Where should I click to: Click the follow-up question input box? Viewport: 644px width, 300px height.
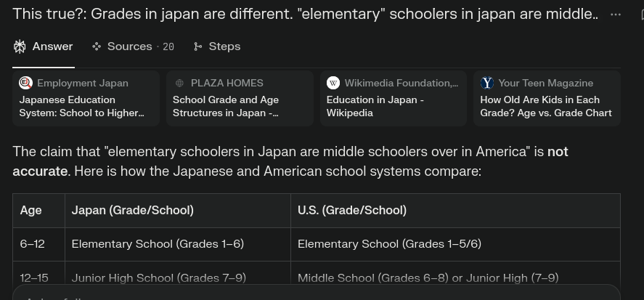click(317, 293)
